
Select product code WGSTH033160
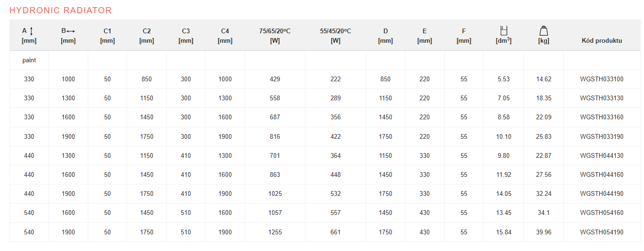601,117
